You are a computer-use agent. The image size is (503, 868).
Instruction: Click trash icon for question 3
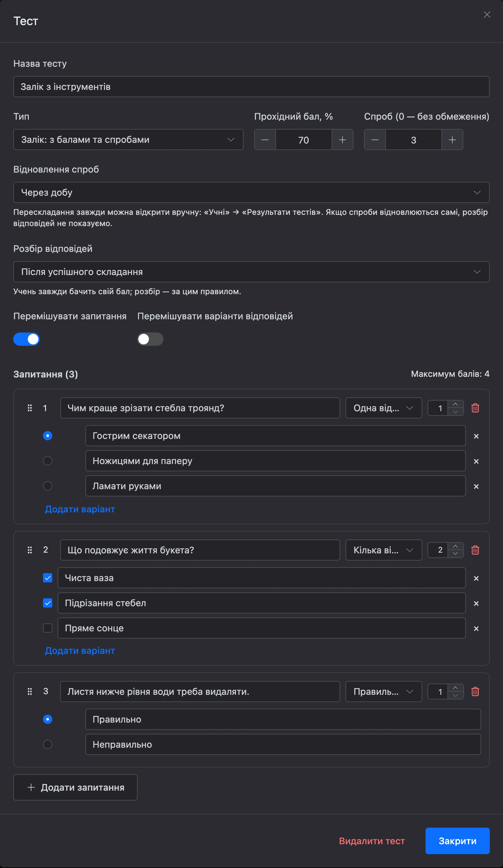click(x=475, y=691)
